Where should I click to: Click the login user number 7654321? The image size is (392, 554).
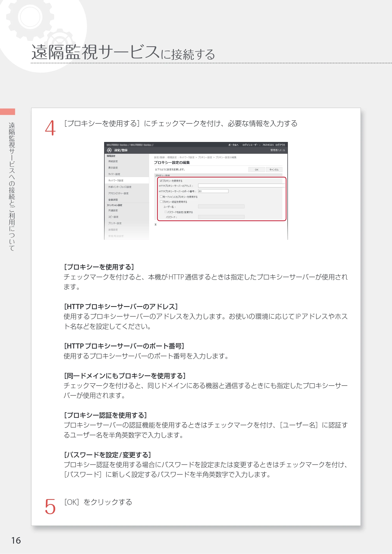pos(268,145)
